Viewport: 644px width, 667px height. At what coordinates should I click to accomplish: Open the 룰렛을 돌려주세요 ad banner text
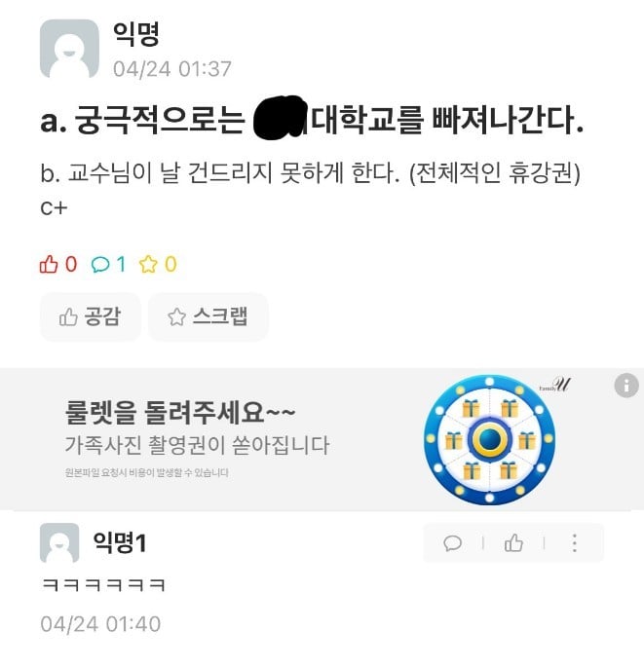[179, 412]
